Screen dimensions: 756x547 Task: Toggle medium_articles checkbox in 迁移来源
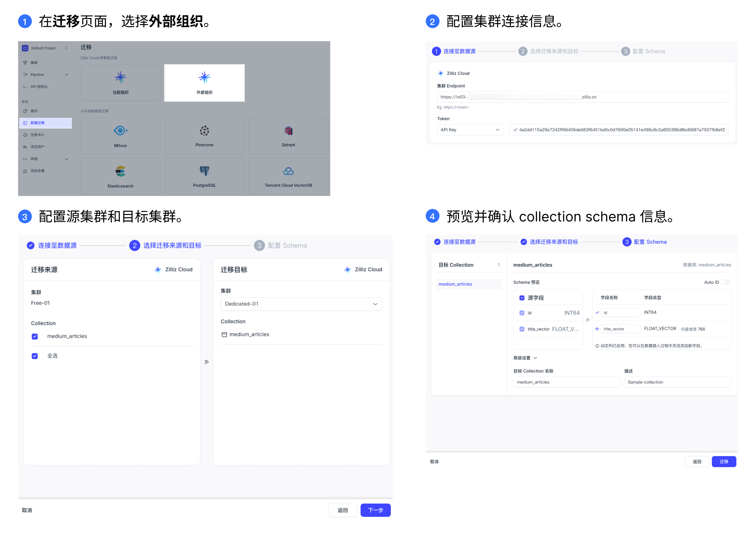pyautogui.click(x=35, y=336)
